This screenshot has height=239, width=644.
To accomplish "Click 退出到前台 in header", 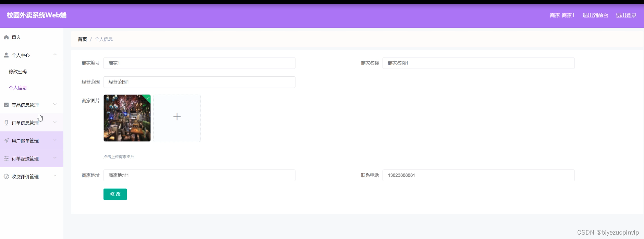I will coord(595,15).
